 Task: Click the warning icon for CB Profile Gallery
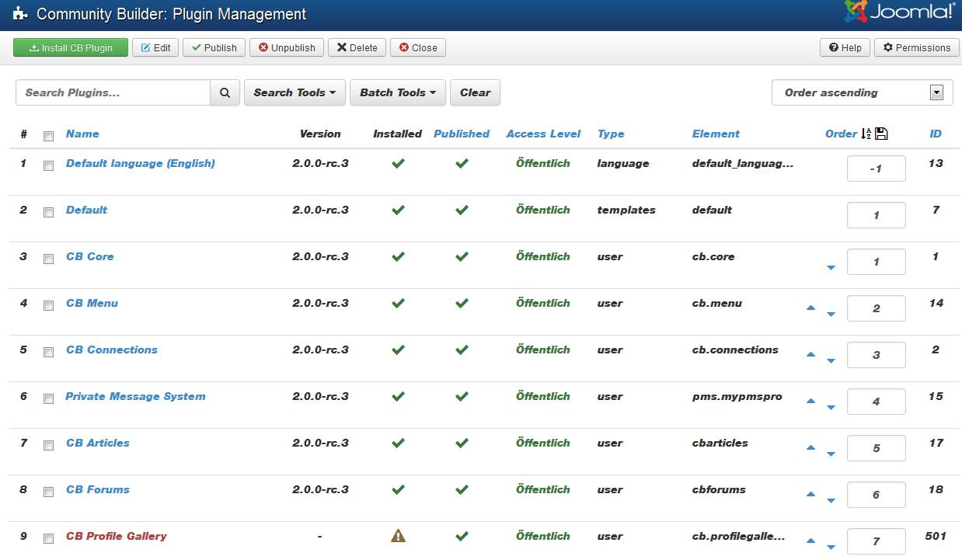pyautogui.click(x=398, y=536)
